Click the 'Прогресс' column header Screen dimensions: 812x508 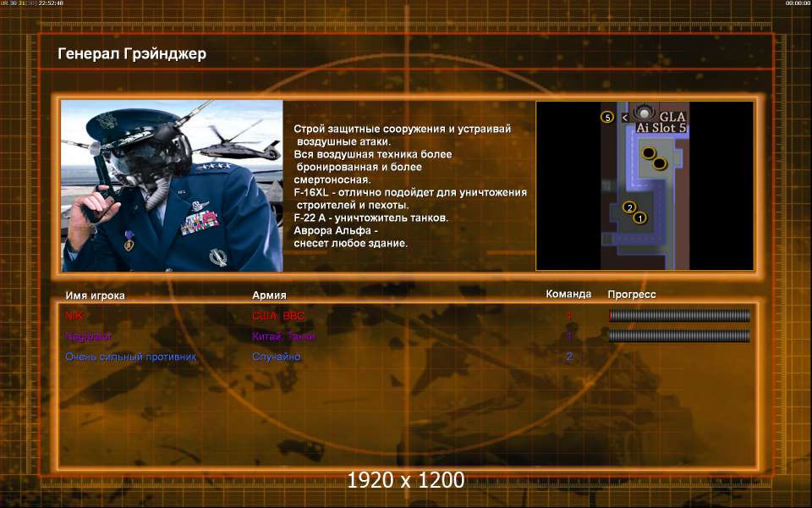pos(632,295)
